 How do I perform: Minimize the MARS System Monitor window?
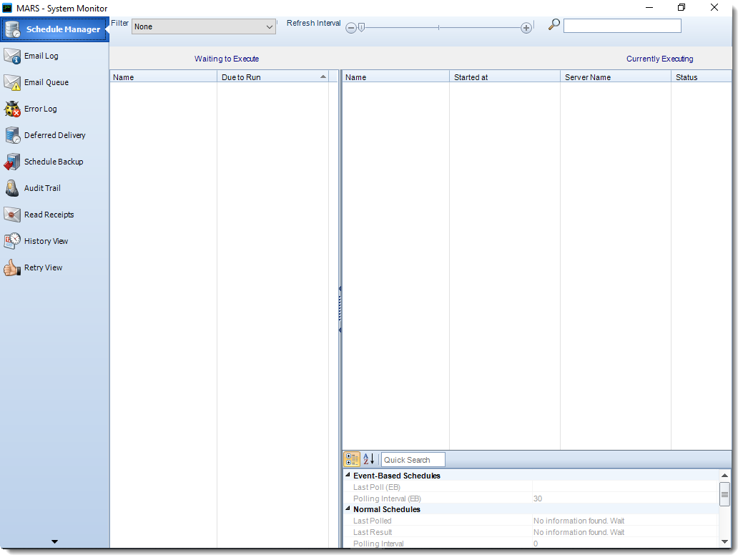(x=649, y=8)
